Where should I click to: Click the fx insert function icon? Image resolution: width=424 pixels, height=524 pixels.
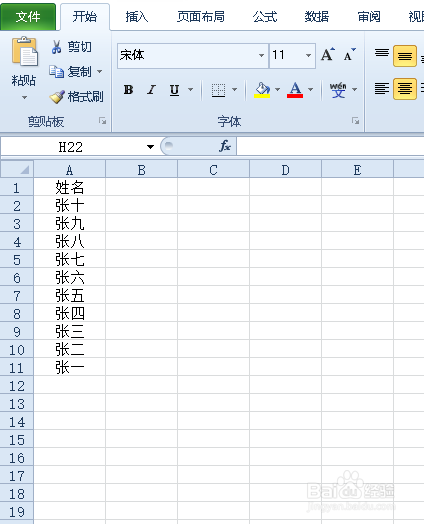point(225,146)
